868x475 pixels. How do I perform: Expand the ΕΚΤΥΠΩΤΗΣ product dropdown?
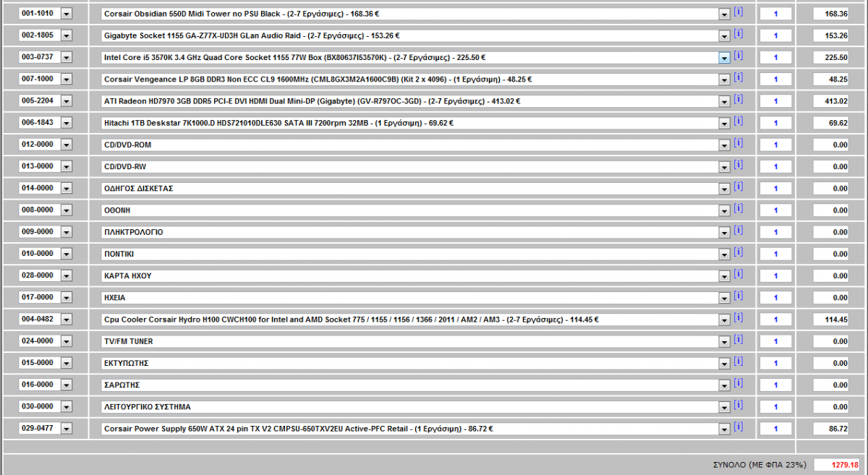(x=724, y=363)
